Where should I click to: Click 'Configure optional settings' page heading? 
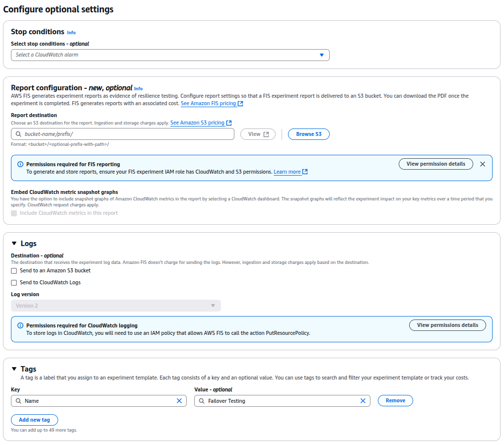[x=58, y=9]
